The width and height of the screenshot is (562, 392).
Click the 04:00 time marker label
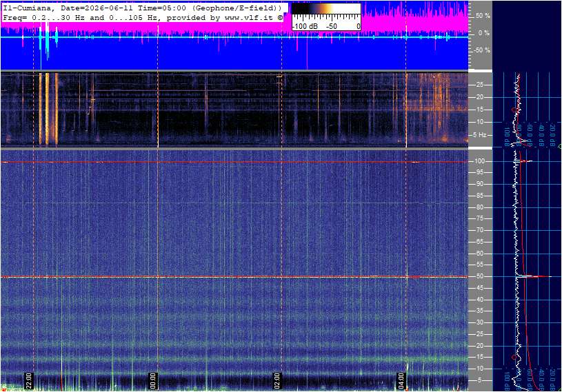tap(401, 381)
